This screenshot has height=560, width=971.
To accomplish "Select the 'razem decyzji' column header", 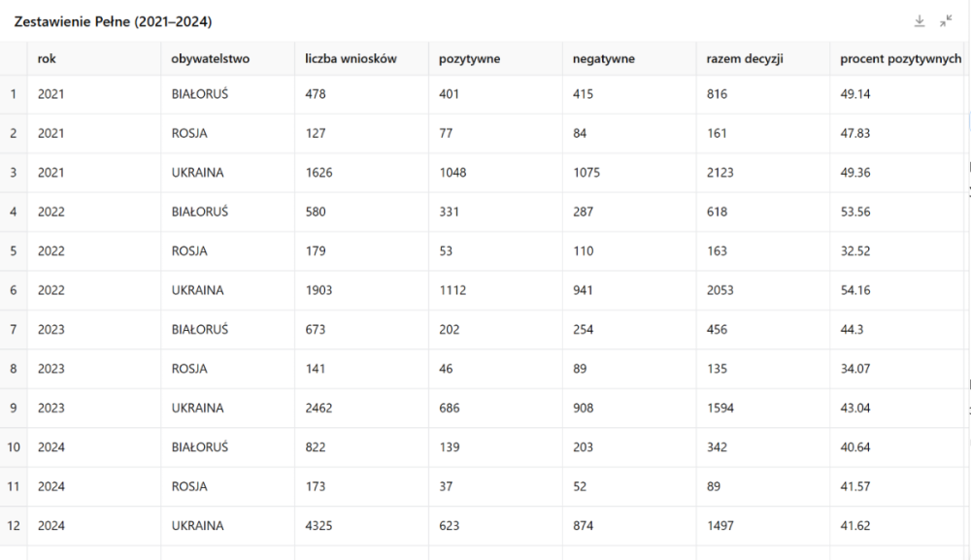I will point(745,58).
